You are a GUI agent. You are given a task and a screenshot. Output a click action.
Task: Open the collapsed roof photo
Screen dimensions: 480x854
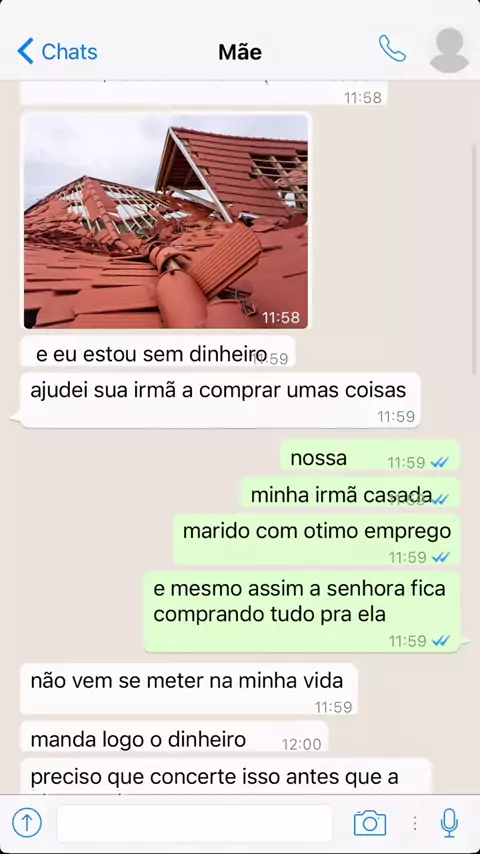(x=166, y=221)
